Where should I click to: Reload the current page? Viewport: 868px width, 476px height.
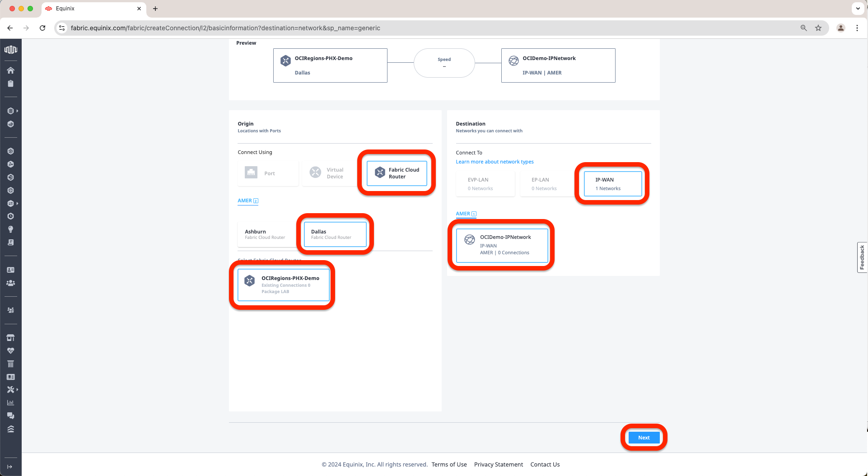pyautogui.click(x=42, y=28)
